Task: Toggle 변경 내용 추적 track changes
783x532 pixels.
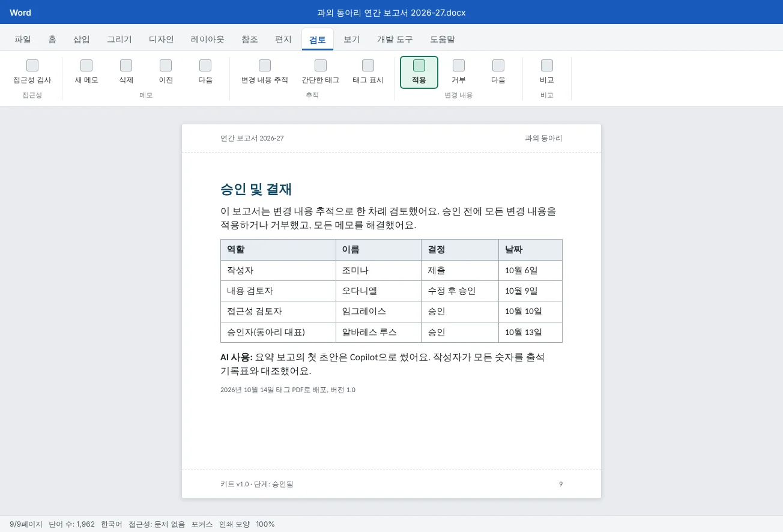Action: tap(265, 72)
